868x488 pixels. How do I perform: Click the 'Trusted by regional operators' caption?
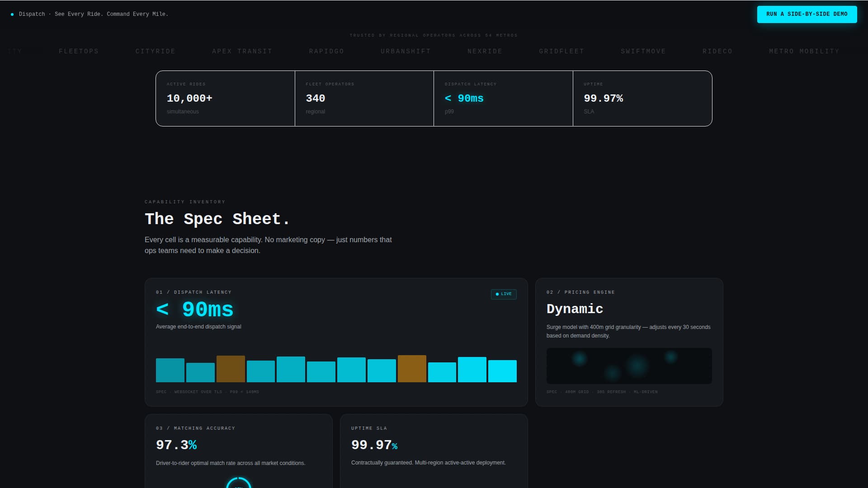pyautogui.click(x=434, y=35)
